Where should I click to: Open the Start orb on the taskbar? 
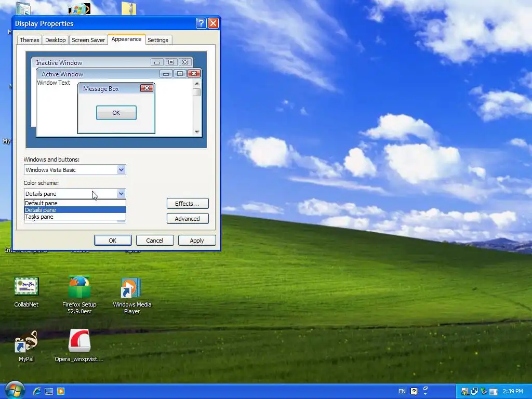(x=14, y=390)
